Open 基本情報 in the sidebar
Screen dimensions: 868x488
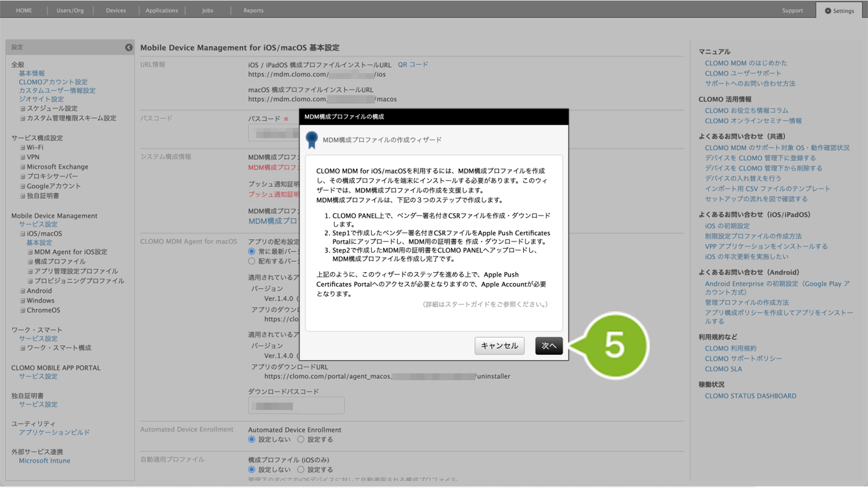point(32,73)
